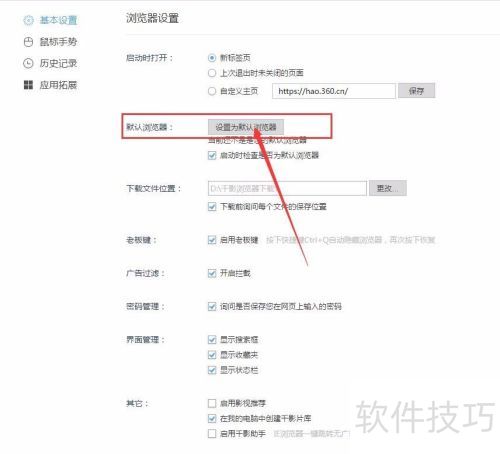Enable the 启用影视推荐 checkbox
This screenshot has width=500, height=454.
click(212, 403)
